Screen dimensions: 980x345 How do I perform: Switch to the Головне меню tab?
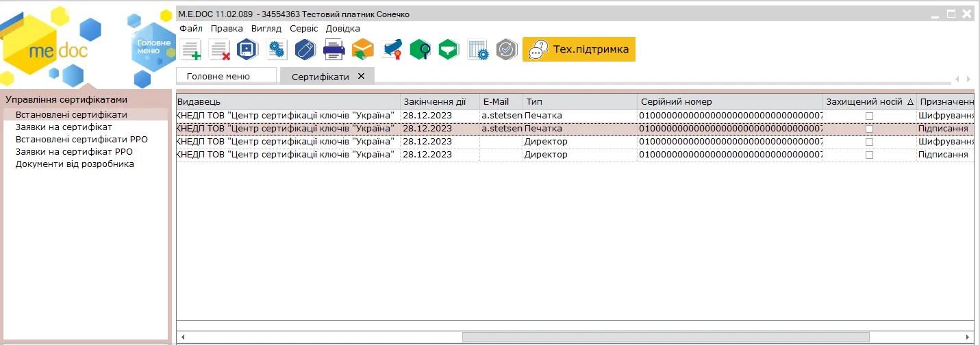click(x=226, y=76)
